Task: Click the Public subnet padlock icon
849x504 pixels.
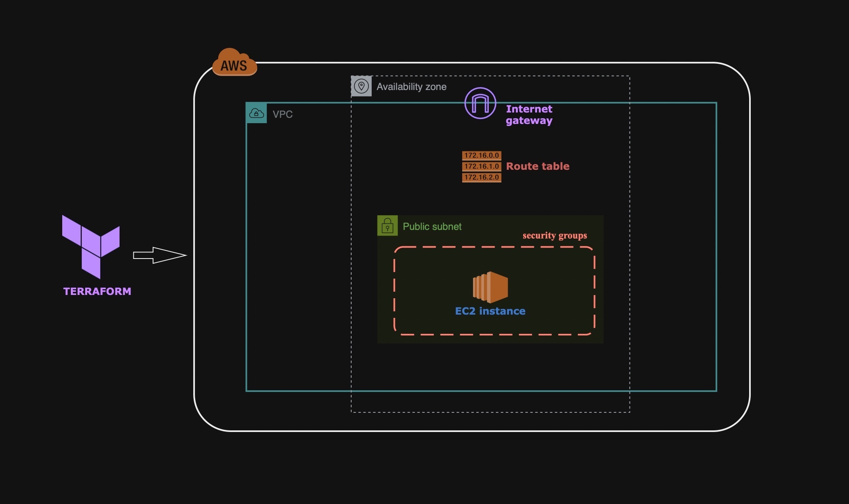Action: click(387, 225)
